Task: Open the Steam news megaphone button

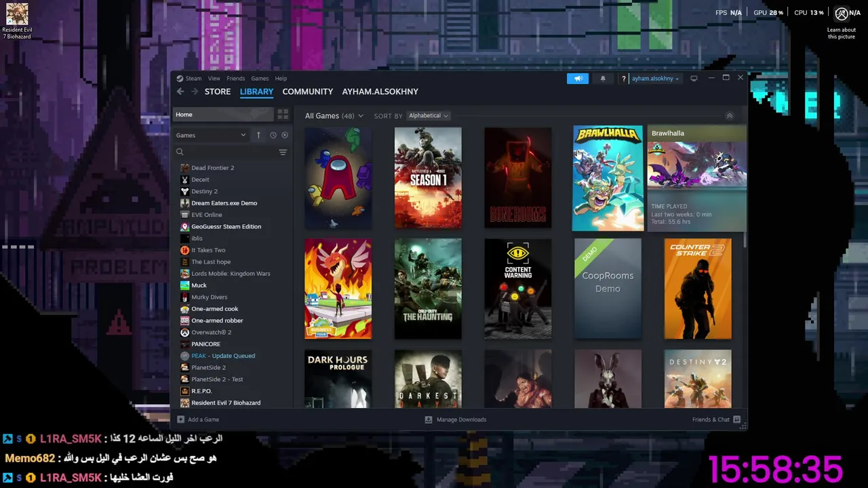Action: pyautogui.click(x=578, y=79)
